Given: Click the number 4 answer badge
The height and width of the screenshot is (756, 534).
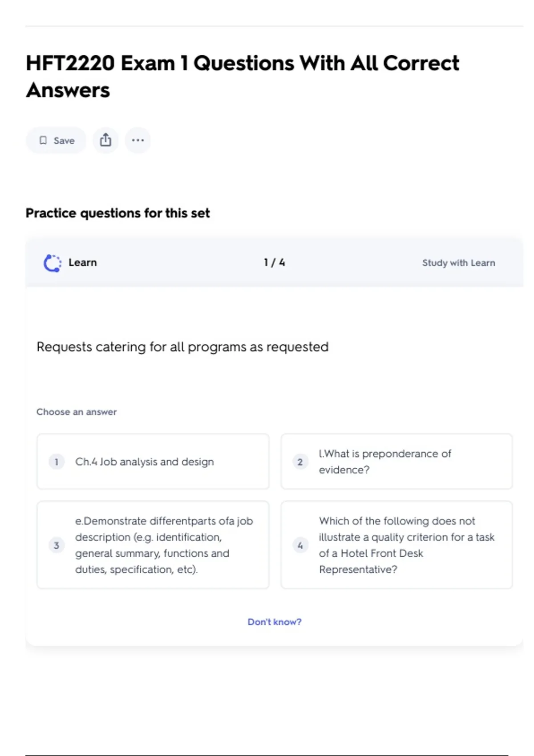Looking at the screenshot, I should click(x=300, y=545).
